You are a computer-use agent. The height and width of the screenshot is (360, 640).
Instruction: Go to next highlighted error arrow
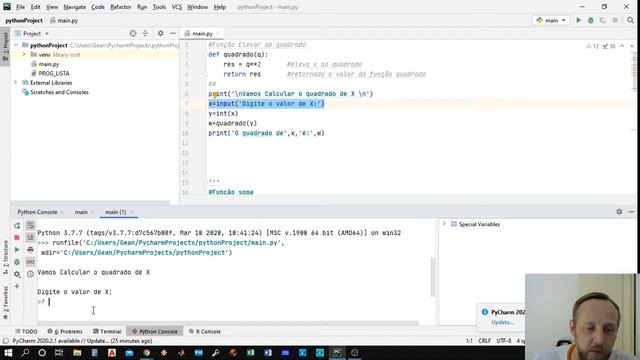coord(631,46)
